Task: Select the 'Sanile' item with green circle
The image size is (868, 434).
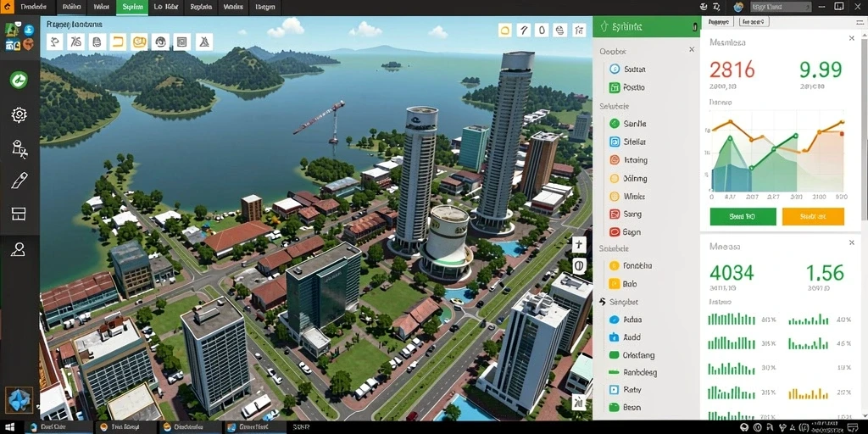Action: (x=627, y=124)
